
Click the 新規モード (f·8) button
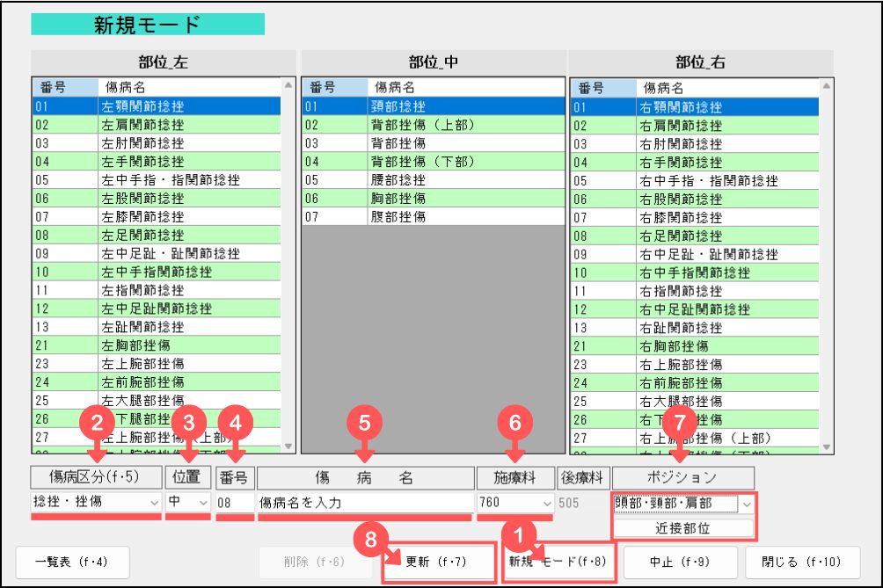click(x=558, y=562)
